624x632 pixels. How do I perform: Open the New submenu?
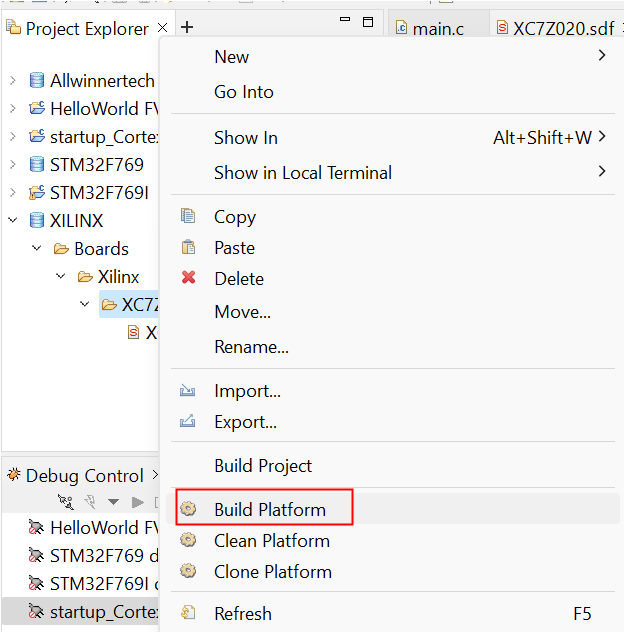(x=231, y=57)
